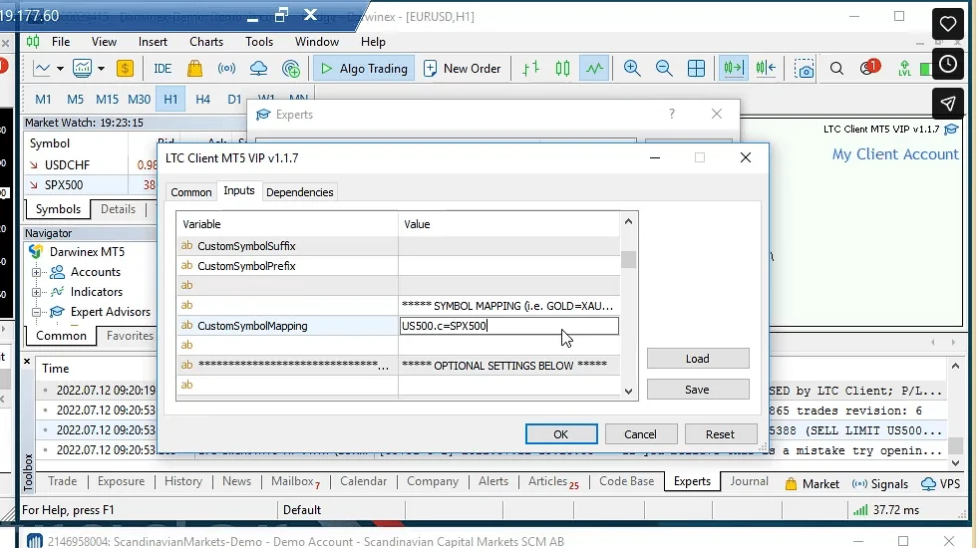Zoom out on the chart
The width and height of the screenshot is (980, 548).
[x=664, y=68]
